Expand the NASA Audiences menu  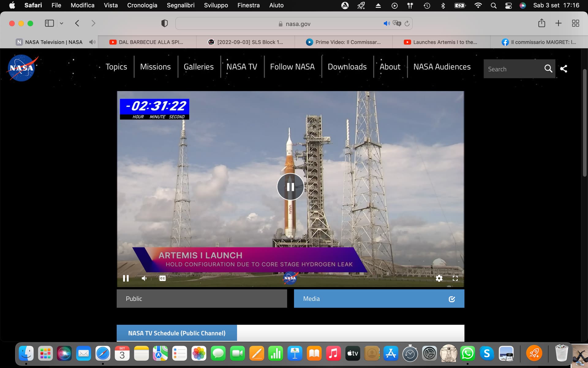point(442,67)
